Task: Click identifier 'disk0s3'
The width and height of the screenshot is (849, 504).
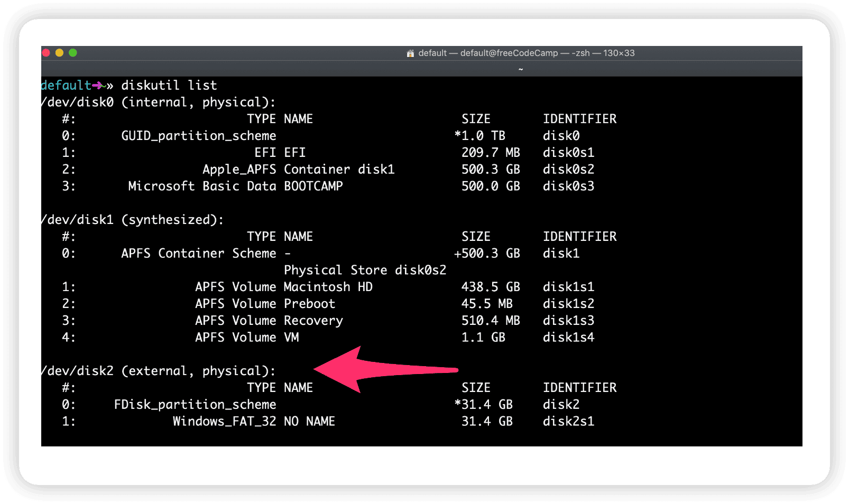Action: point(569,186)
